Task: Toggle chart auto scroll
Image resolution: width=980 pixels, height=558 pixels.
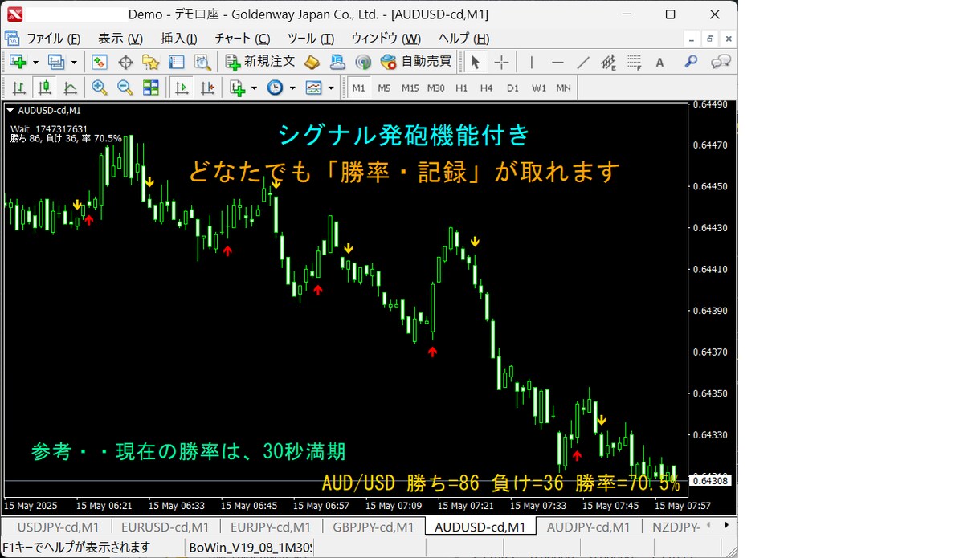Action: 182,88
